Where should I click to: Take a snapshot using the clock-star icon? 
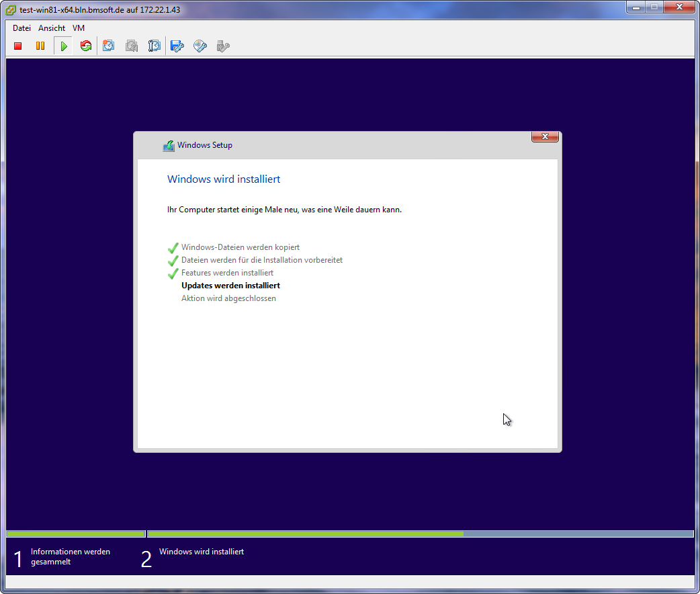click(108, 46)
